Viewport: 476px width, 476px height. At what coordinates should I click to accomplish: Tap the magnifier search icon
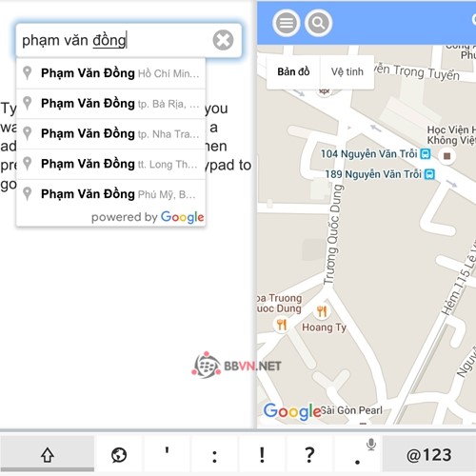click(x=318, y=23)
